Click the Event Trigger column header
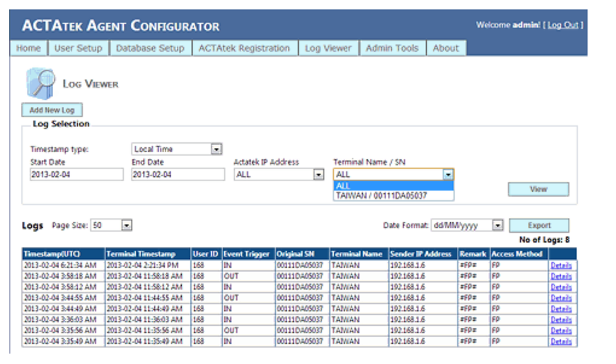 (x=248, y=254)
